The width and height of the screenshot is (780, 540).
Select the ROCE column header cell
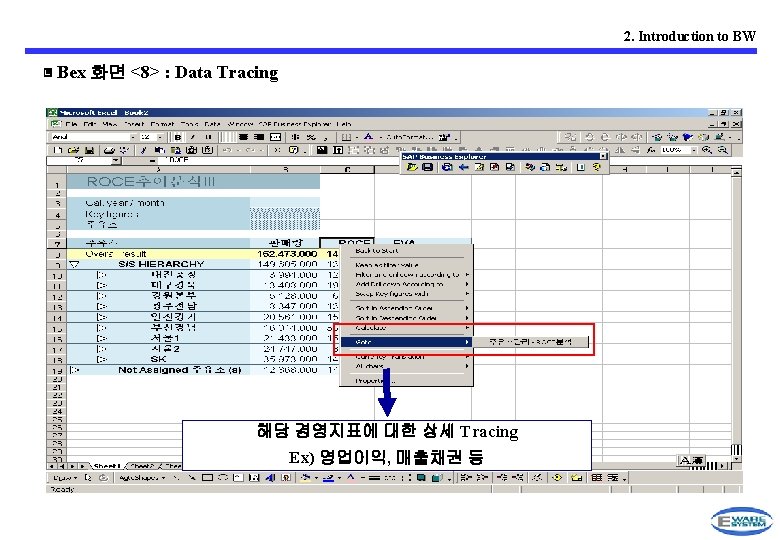[347, 243]
